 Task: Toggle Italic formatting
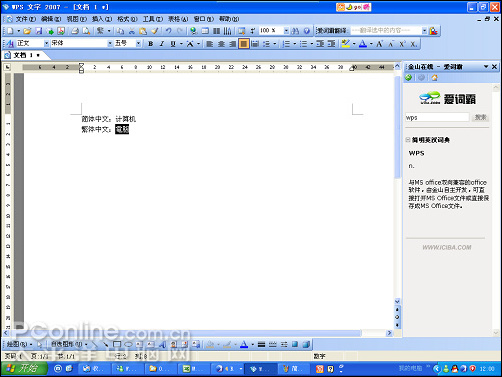coord(162,44)
